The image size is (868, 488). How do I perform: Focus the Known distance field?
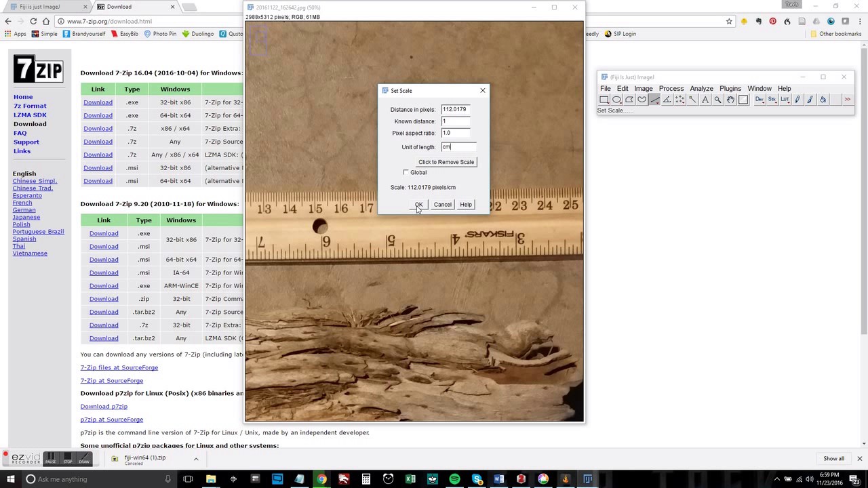(x=456, y=121)
